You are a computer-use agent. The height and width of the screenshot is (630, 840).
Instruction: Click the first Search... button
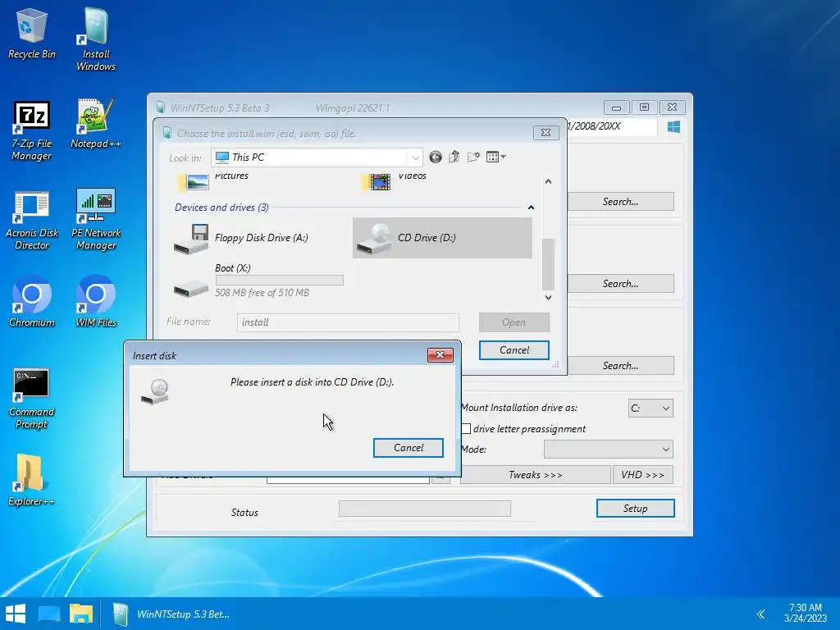point(620,202)
